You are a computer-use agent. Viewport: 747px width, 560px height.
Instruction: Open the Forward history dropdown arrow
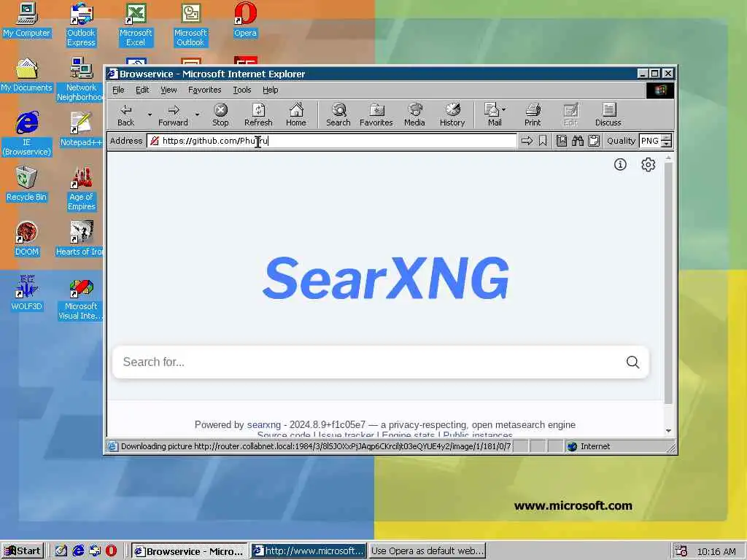click(x=197, y=114)
